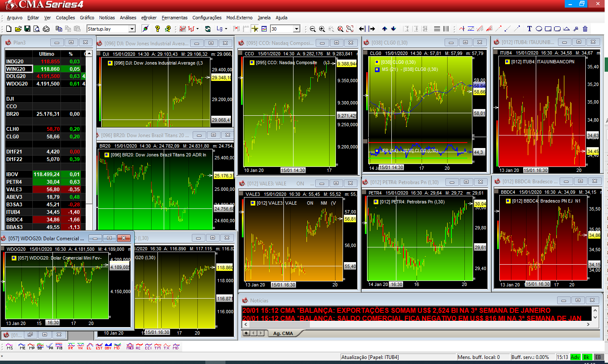Click the Notícias panel scroll up arrow
The image size is (608, 364).
(595, 311)
